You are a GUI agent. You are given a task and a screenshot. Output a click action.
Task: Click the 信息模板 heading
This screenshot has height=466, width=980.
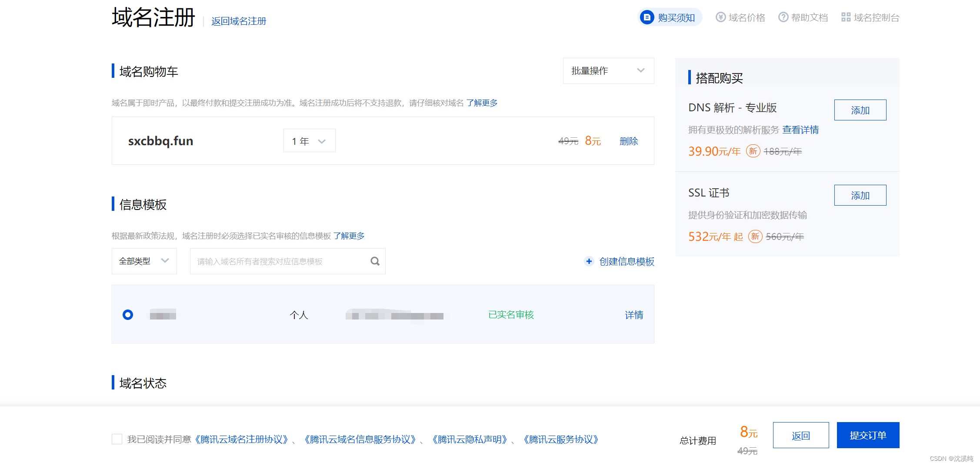[143, 205]
